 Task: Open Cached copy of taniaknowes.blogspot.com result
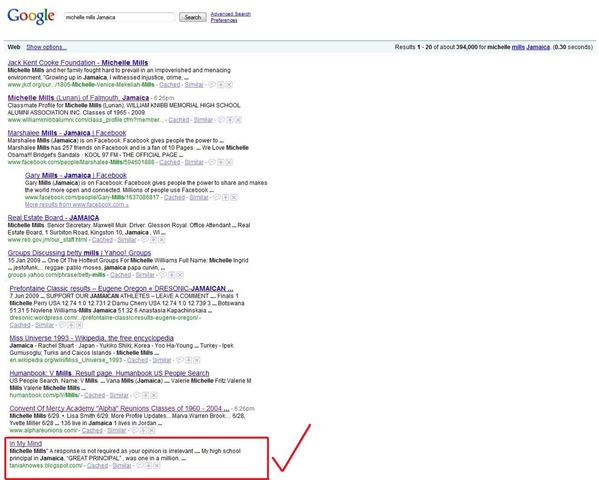(98, 466)
